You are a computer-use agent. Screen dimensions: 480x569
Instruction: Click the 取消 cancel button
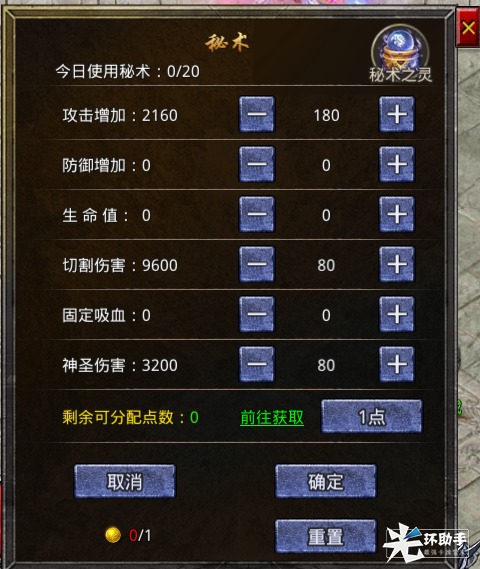(x=125, y=481)
